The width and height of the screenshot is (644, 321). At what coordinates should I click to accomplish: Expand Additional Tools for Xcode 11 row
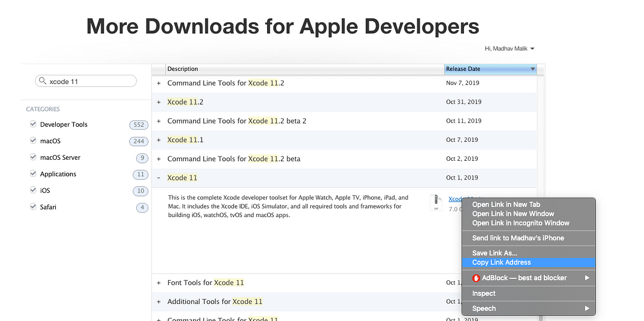pos(158,302)
